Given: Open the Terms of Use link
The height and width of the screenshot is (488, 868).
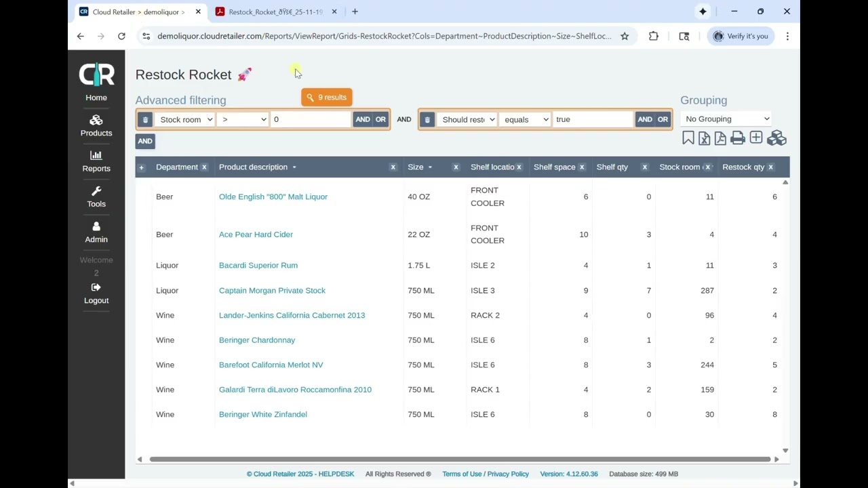Looking at the screenshot, I should click(x=462, y=474).
